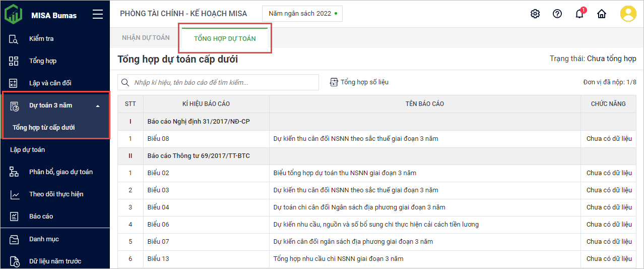
Task: Select the Tổng hợp dự toán tab
Action: 225,39
